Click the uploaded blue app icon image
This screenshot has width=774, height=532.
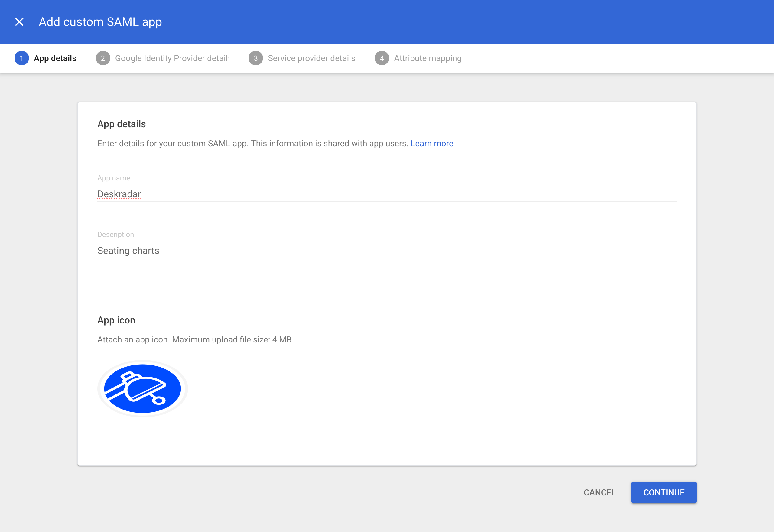(x=143, y=389)
